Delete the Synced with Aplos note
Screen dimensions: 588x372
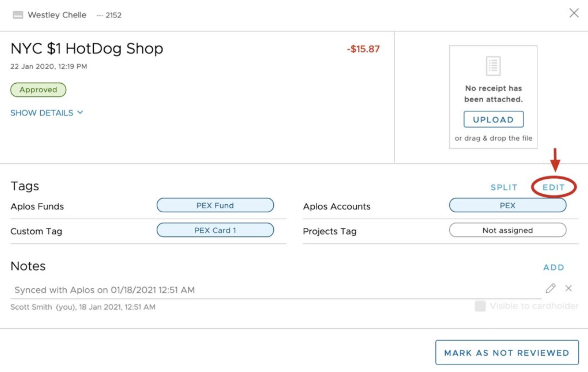point(568,288)
